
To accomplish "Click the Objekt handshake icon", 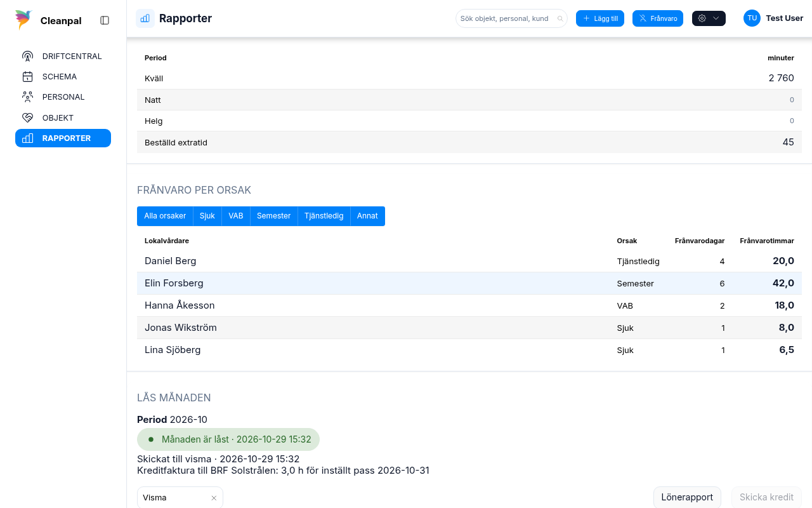I will click(x=27, y=117).
